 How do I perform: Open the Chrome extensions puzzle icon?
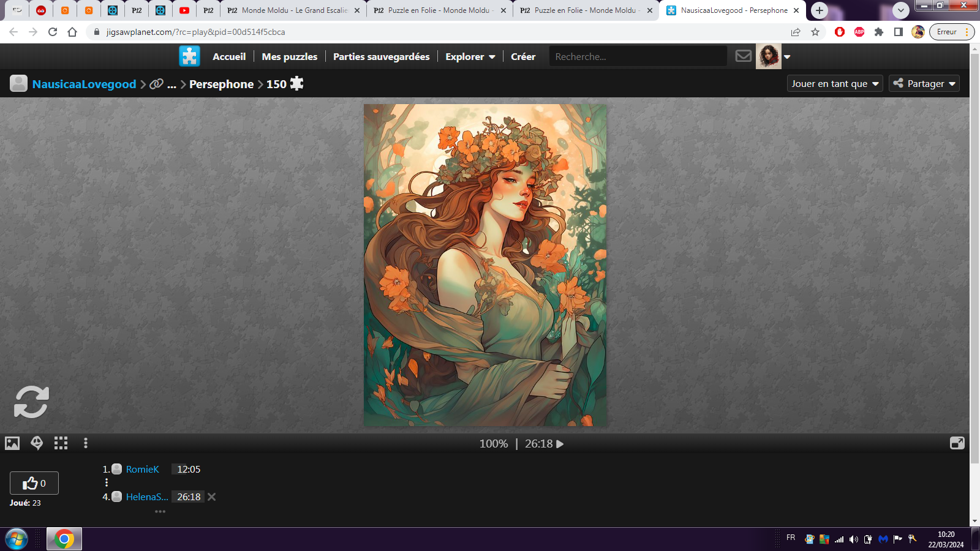pyautogui.click(x=879, y=32)
